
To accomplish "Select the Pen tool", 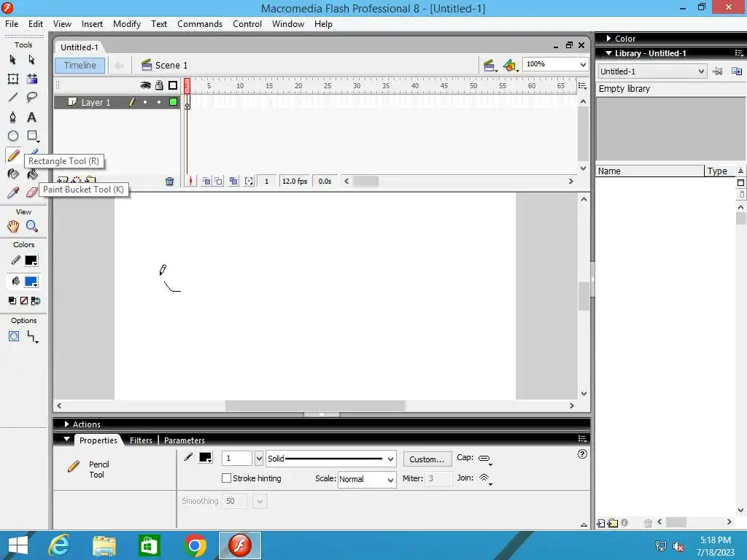I will (x=13, y=117).
